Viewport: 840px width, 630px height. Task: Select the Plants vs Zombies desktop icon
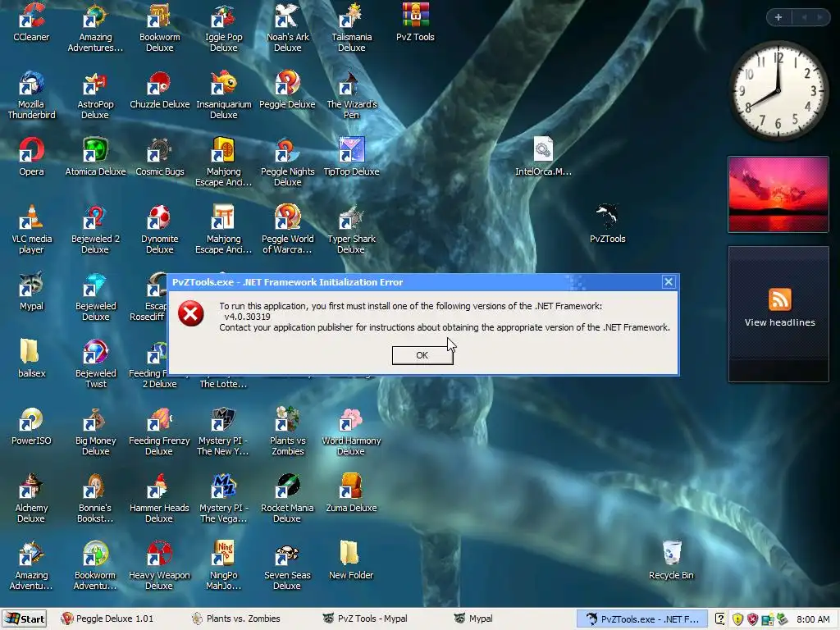tap(288, 431)
